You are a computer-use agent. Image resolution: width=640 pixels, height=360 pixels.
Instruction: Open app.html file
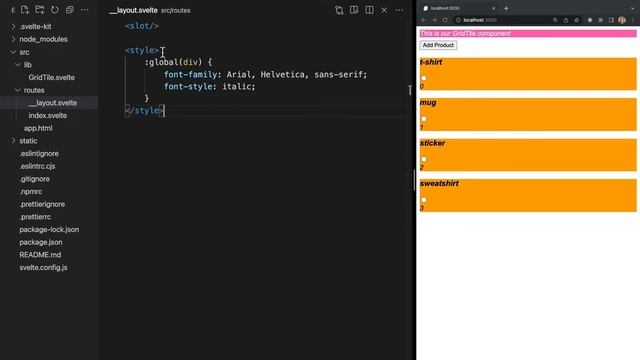coord(38,128)
